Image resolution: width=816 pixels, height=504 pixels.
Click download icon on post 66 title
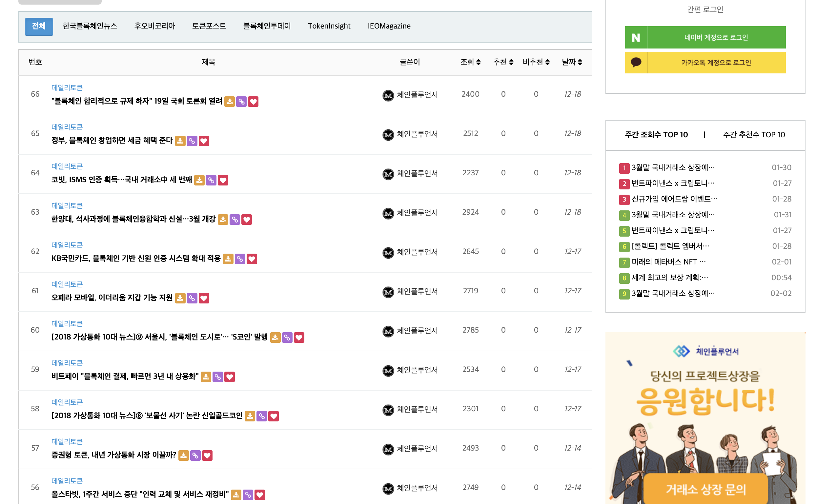(x=230, y=101)
